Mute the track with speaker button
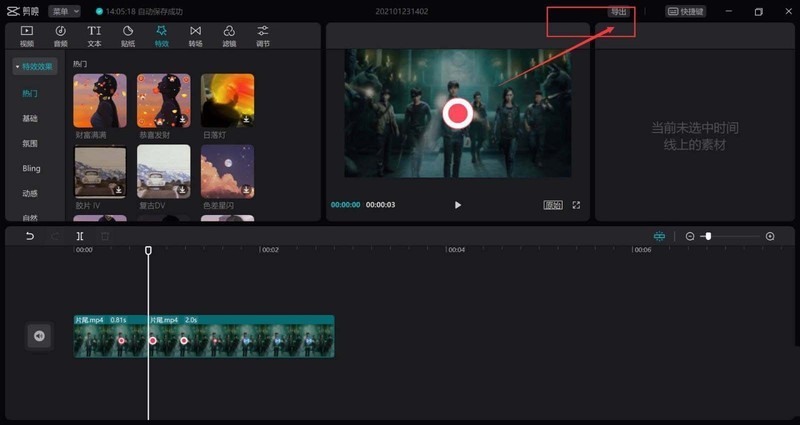Screen dimensions: 800x425 (x=39, y=336)
